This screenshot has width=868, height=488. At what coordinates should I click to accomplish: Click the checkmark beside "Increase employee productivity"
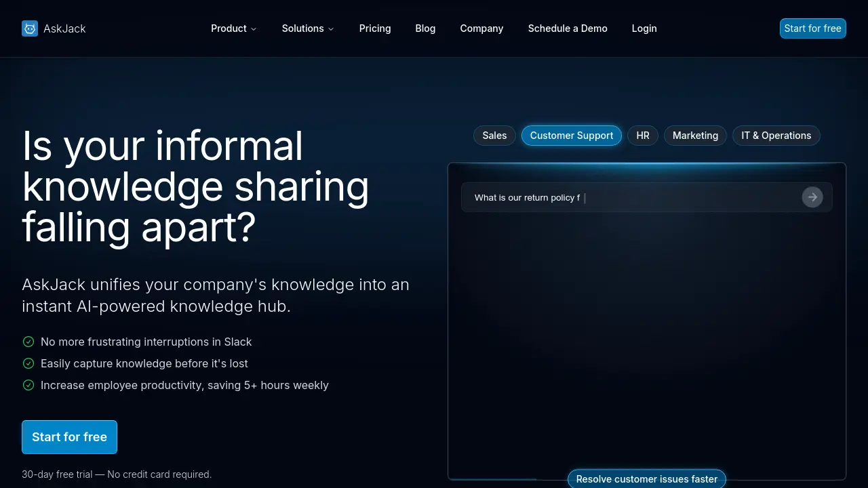pos(28,385)
